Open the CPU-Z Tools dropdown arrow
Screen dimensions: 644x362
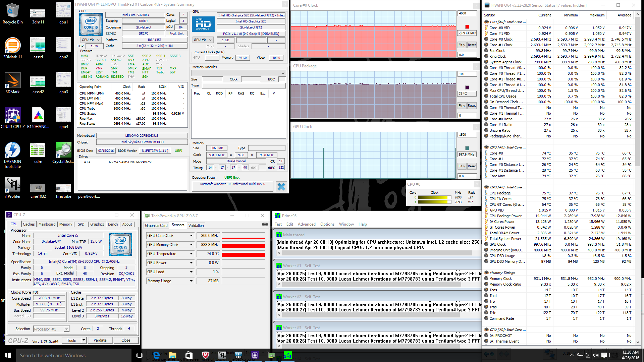point(84,340)
